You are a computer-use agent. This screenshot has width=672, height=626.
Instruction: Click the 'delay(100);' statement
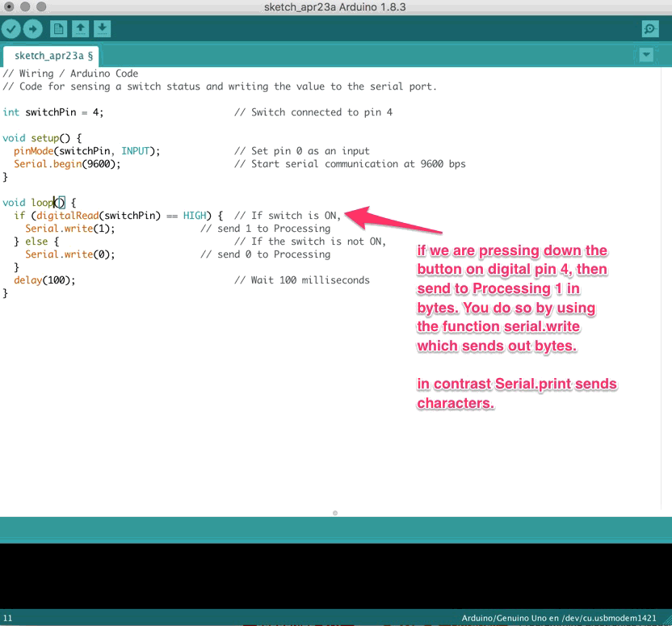(44, 280)
